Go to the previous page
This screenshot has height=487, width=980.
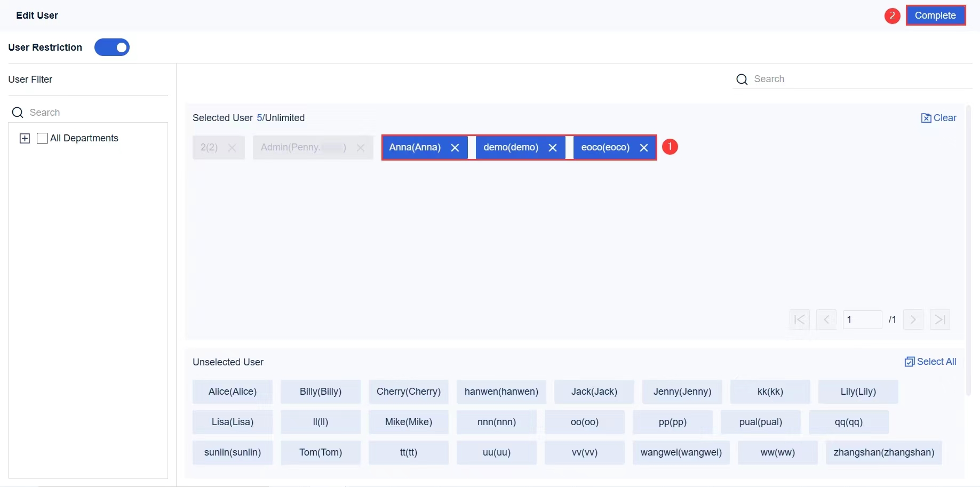[826, 319]
